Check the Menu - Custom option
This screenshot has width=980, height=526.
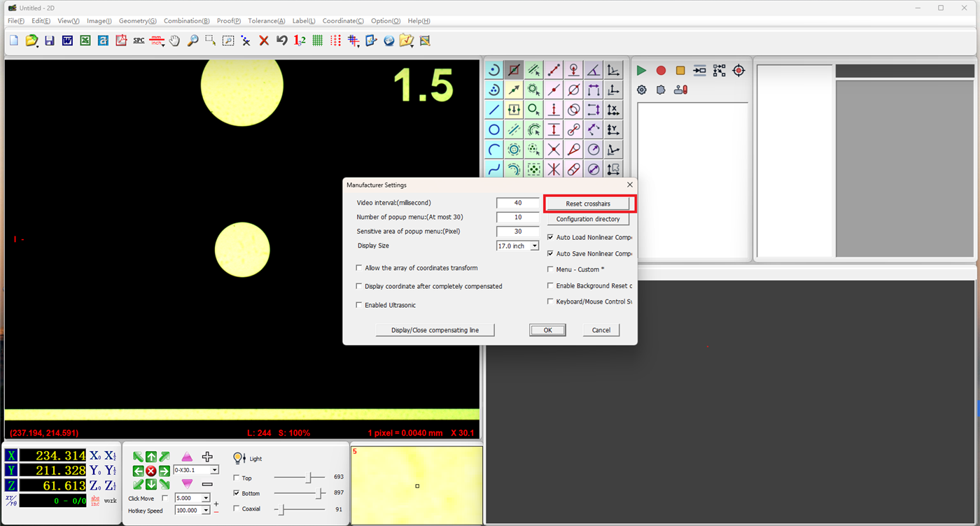(x=550, y=269)
